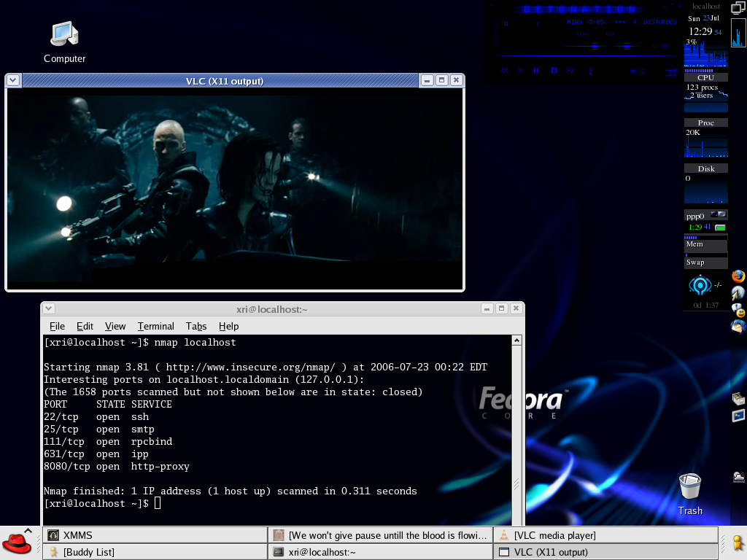The image size is (747, 560).
Task: Open the Terminal menu
Action: (x=156, y=326)
